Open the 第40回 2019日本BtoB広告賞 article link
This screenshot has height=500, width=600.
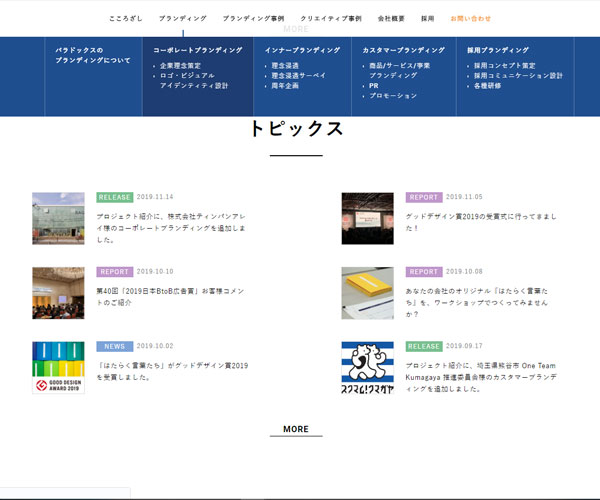(x=170, y=296)
